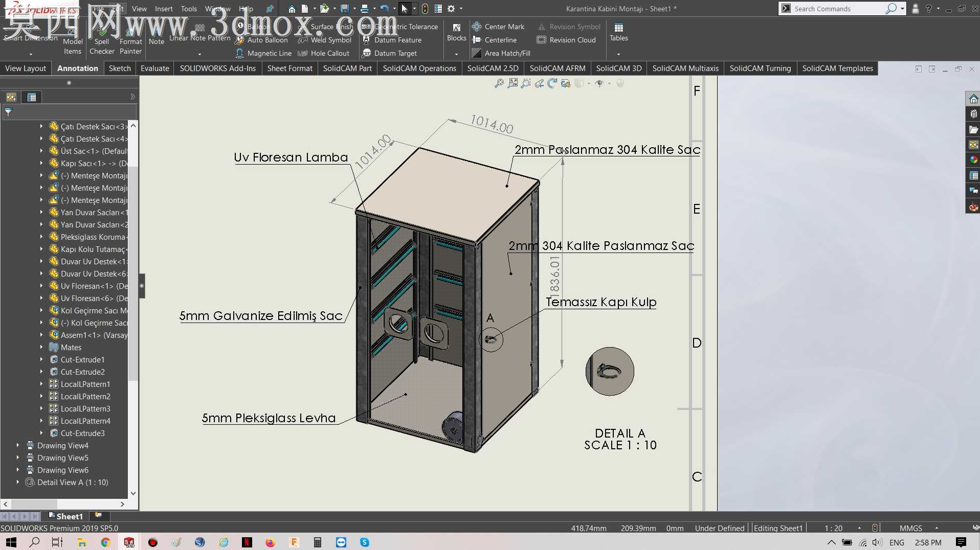Select Kapı Kolu Tutamaç component
980x550 pixels.
88,249
